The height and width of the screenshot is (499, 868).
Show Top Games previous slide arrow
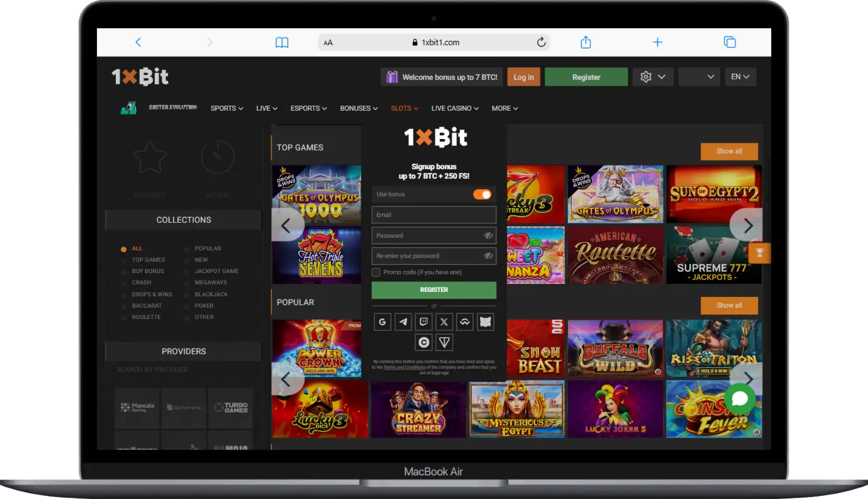tap(287, 225)
